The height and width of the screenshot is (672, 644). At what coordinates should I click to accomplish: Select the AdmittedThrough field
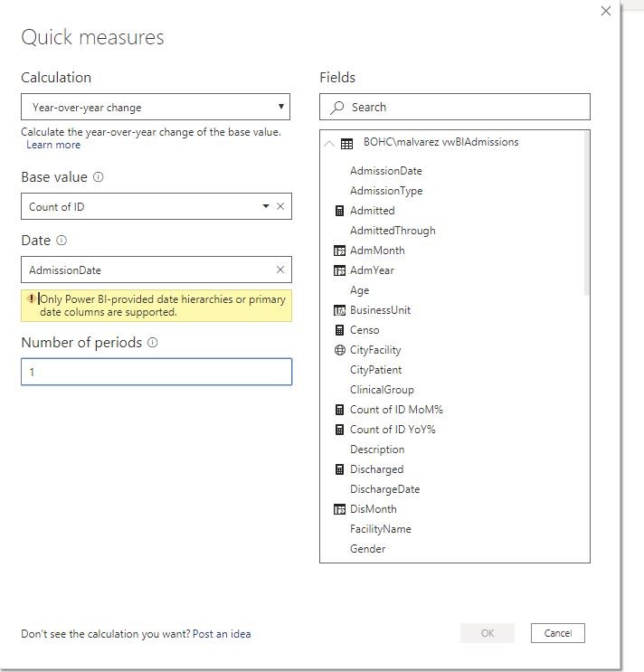pos(393,231)
